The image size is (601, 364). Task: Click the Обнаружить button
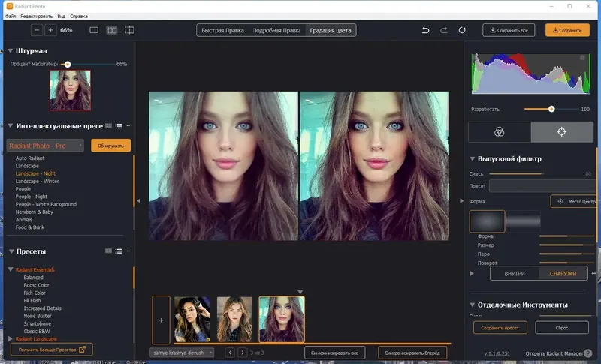[111, 146]
